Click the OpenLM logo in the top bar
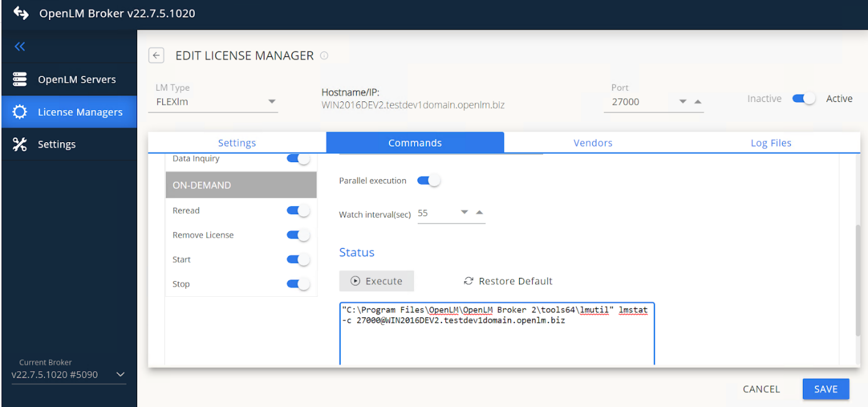This screenshot has height=407, width=868. coord(20,13)
